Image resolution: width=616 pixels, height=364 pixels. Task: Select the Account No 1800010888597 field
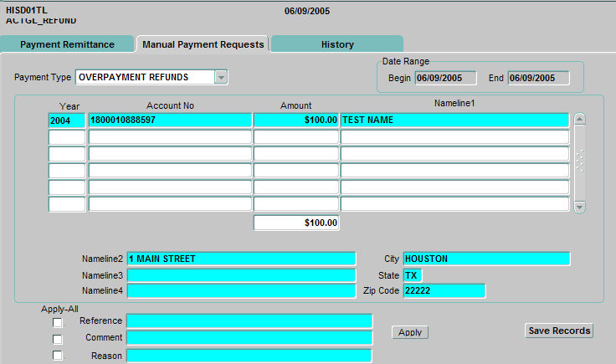[x=170, y=120]
